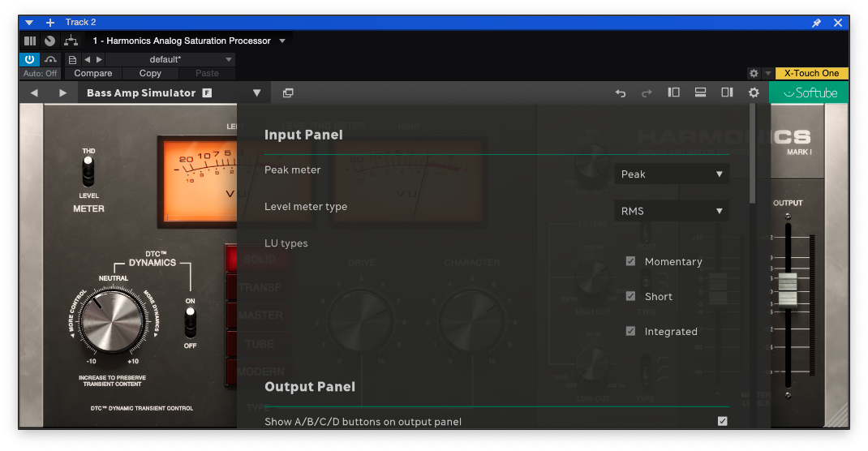
Task: Go to next Softube preset
Action: coord(62,93)
